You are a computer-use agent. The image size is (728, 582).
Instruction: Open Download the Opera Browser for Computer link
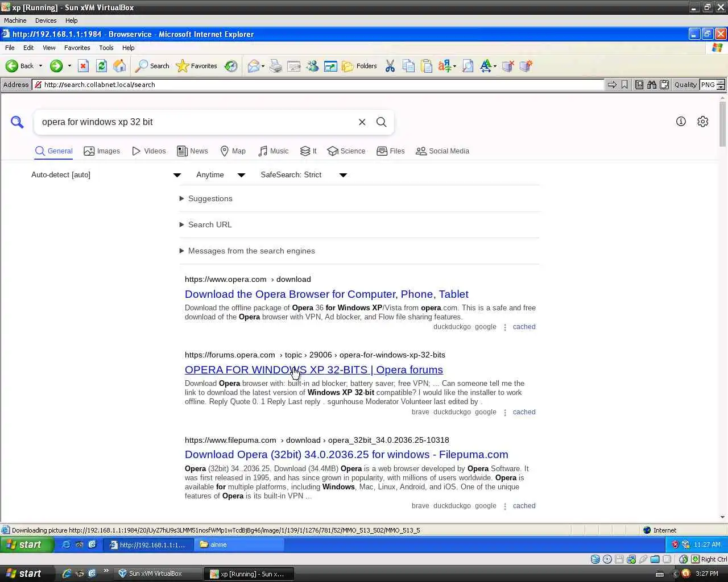pyautogui.click(x=326, y=294)
